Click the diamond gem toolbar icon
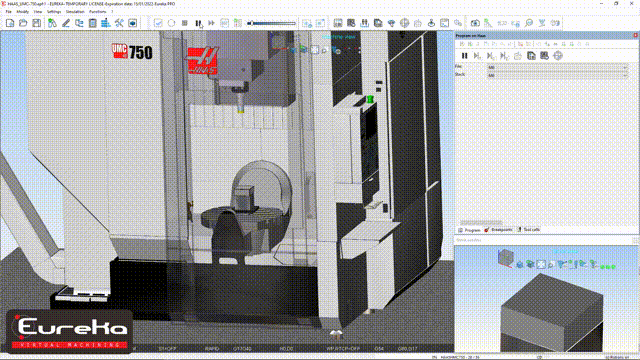The width and height of the screenshot is (640, 360). [x=391, y=23]
